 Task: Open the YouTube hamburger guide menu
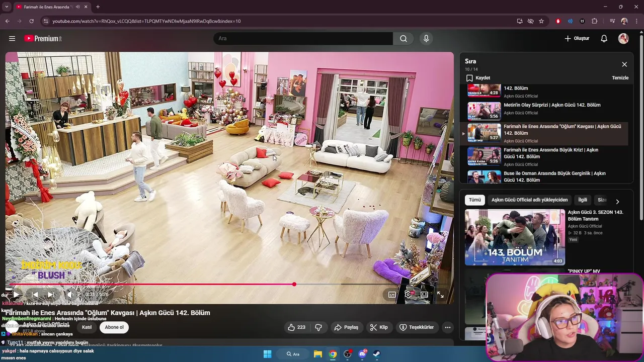12,38
